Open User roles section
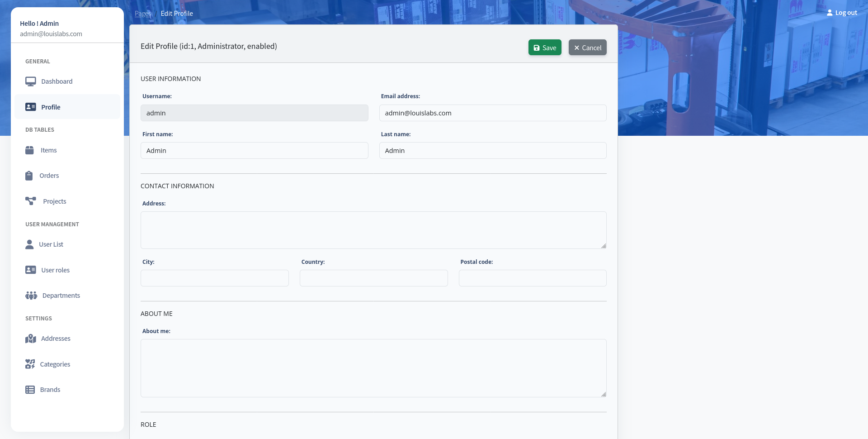 (67, 270)
